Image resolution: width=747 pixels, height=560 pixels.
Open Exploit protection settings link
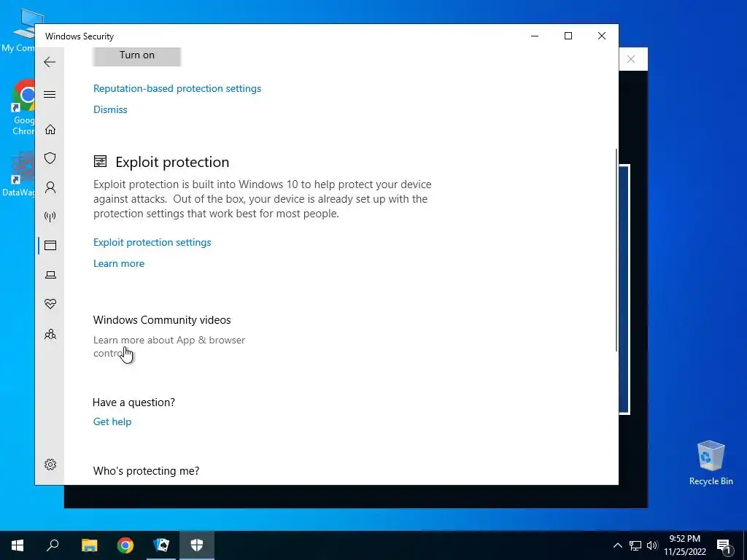click(152, 242)
